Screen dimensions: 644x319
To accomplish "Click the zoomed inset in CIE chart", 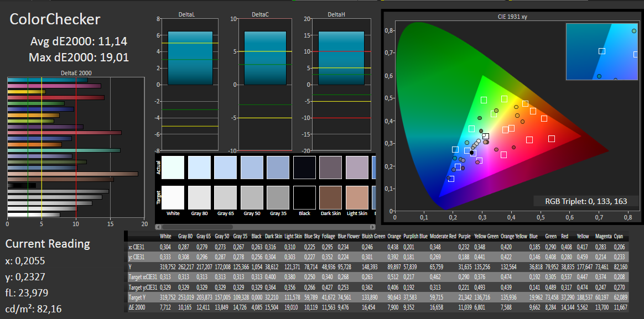I will click(601, 51).
